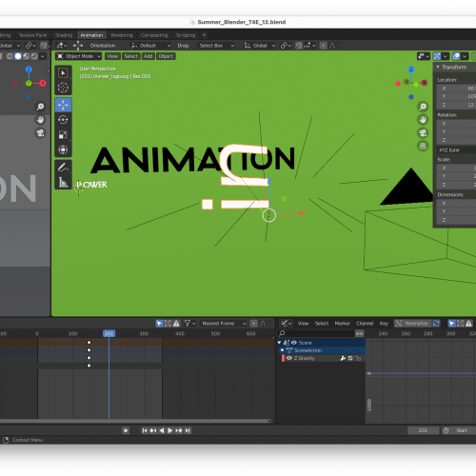Image resolution: width=476 pixels, height=476 pixels.
Task: Play animation in reverse
Action: tap(162, 430)
